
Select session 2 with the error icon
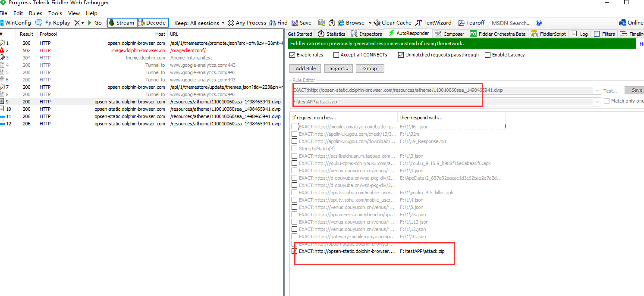(141, 50)
